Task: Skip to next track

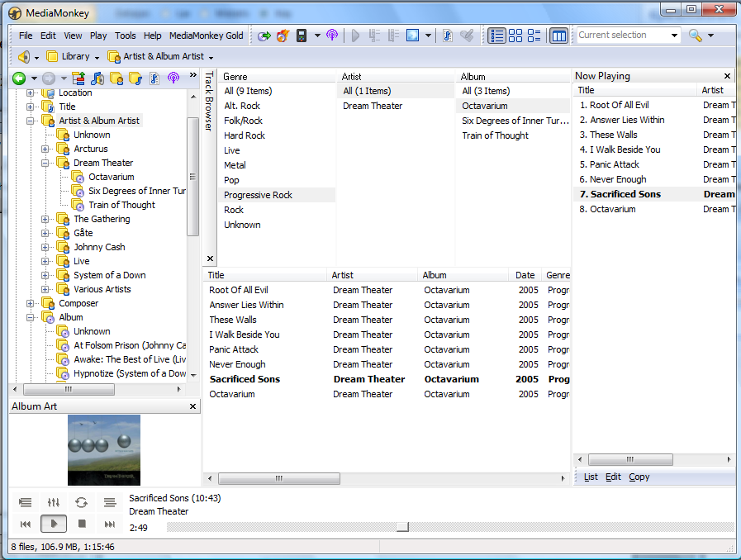Action: (x=110, y=524)
